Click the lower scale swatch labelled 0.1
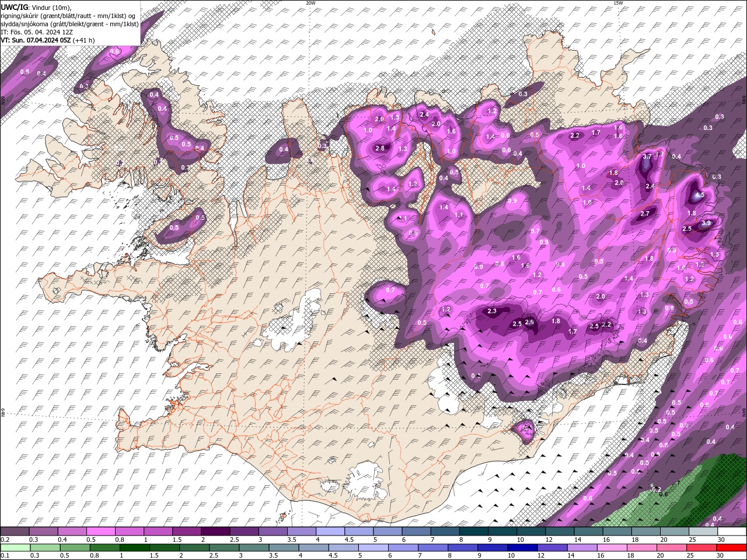 (15, 547)
